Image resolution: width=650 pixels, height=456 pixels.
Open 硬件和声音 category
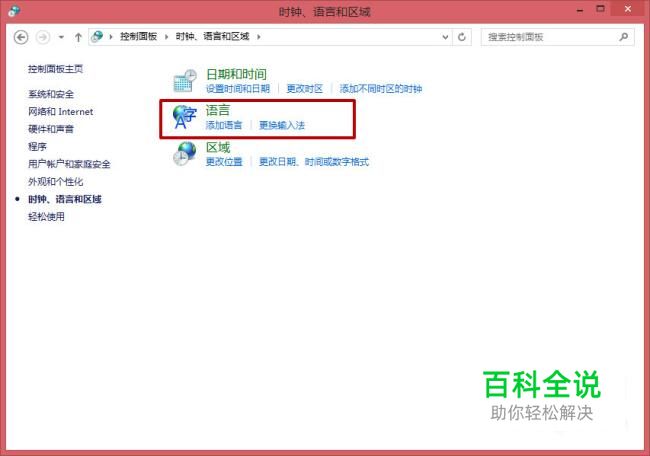click(51, 129)
